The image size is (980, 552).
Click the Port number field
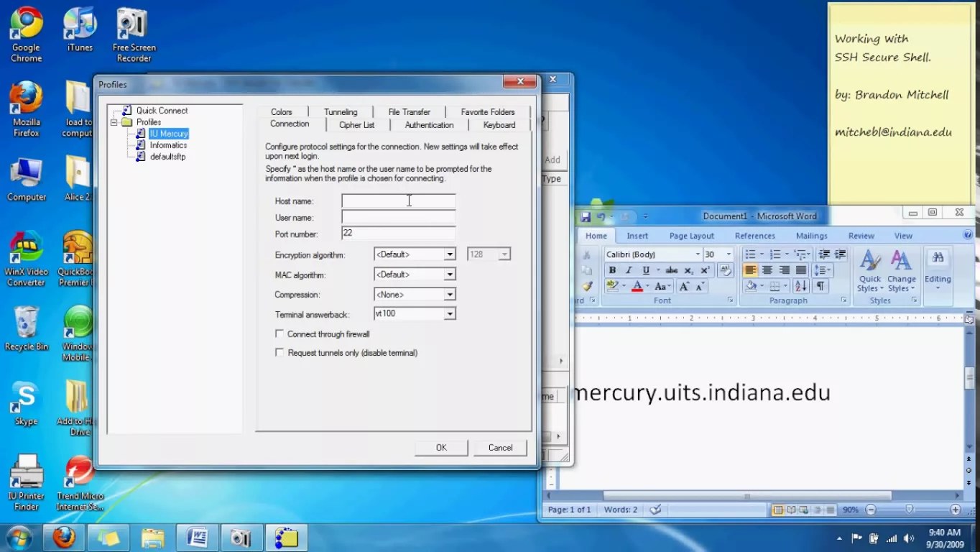click(399, 233)
